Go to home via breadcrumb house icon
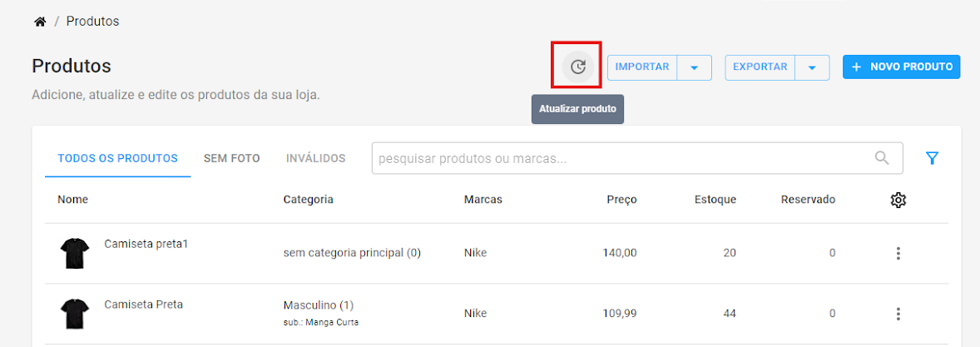The width and height of the screenshot is (980, 347). [x=40, y=22]
